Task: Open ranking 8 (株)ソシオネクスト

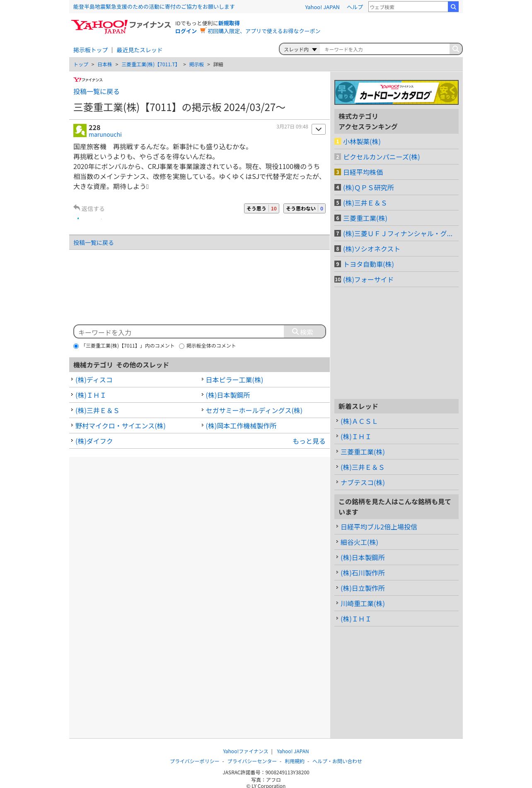Action: pyautogui.click(x=371, y=249)
